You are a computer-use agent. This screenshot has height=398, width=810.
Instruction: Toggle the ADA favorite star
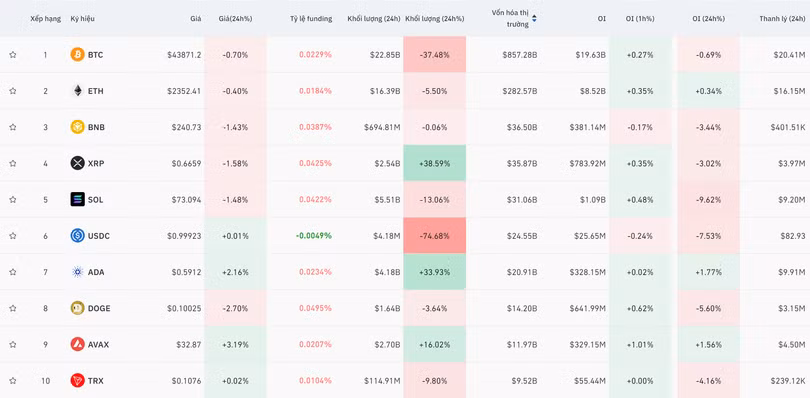tap(13, 271)
